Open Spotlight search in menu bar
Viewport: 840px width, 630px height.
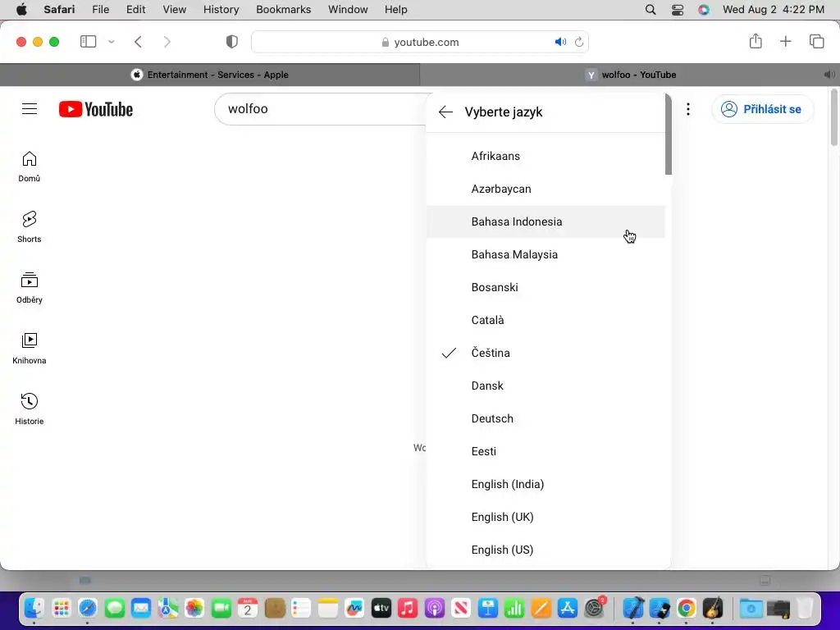651,9
